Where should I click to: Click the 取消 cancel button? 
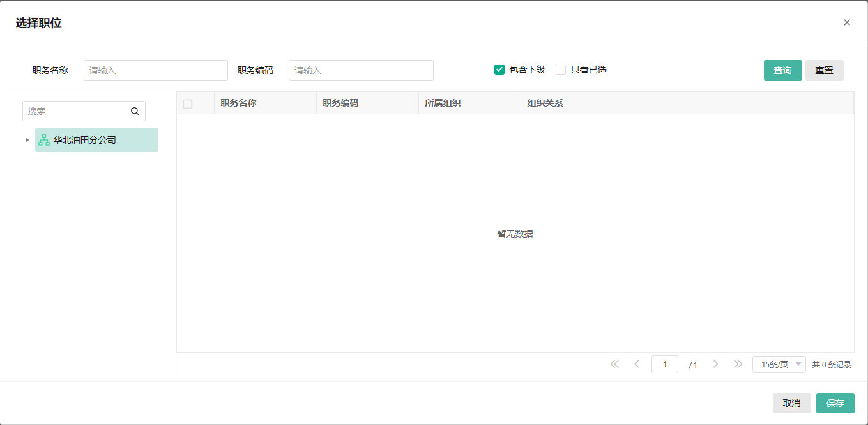pyautogui.click(x=792, y=403)
